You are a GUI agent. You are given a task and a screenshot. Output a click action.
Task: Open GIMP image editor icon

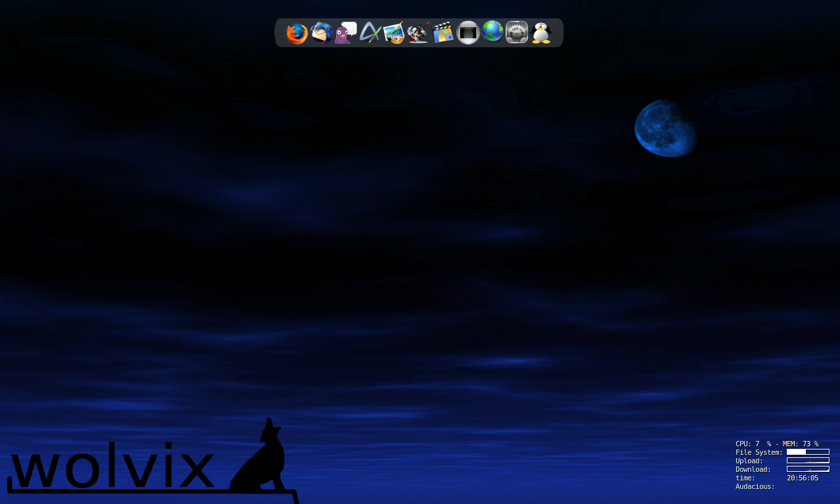coord(394,33)
